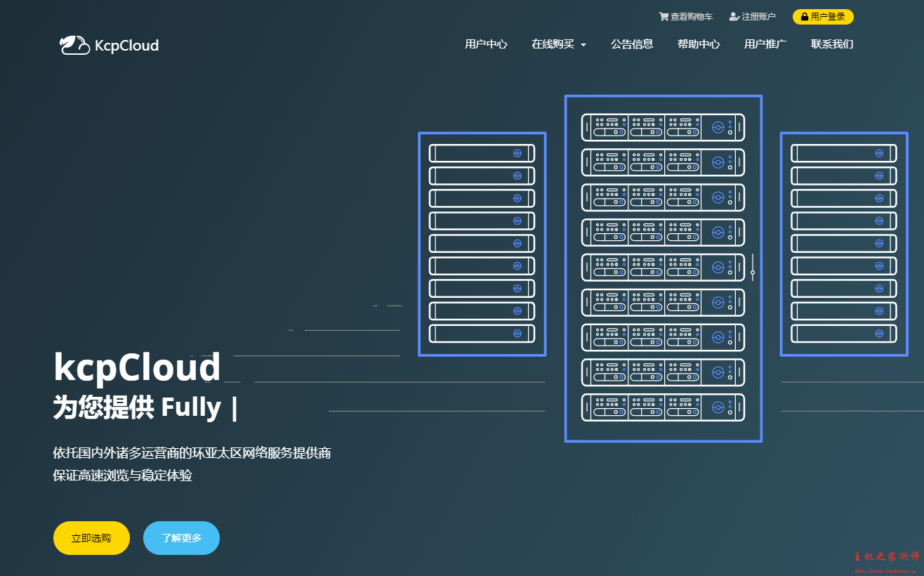Click the 主机之家测评 watermark logo

(886, 558)
